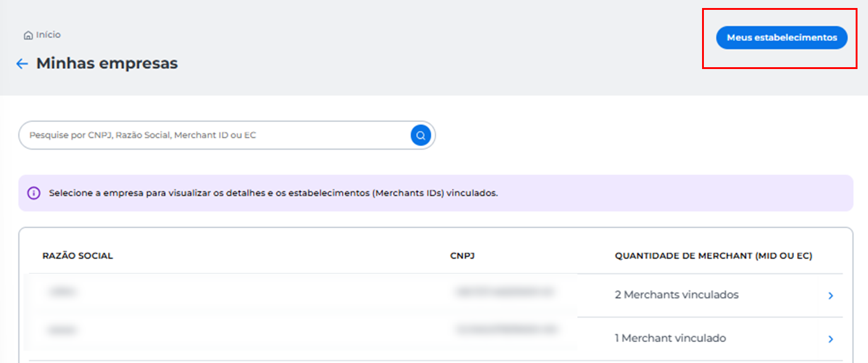Click the CNPJ column header
868x363 pixels.
[x=462, y=256]
